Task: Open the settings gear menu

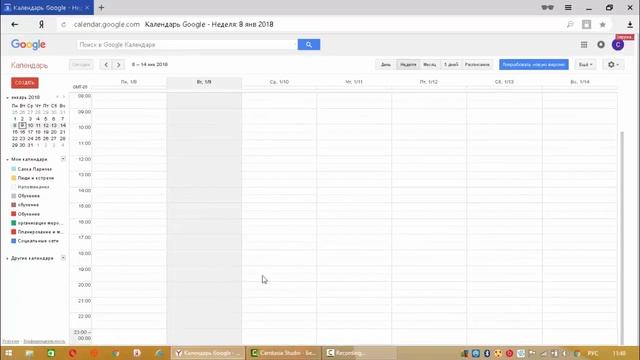Action: 613,64
